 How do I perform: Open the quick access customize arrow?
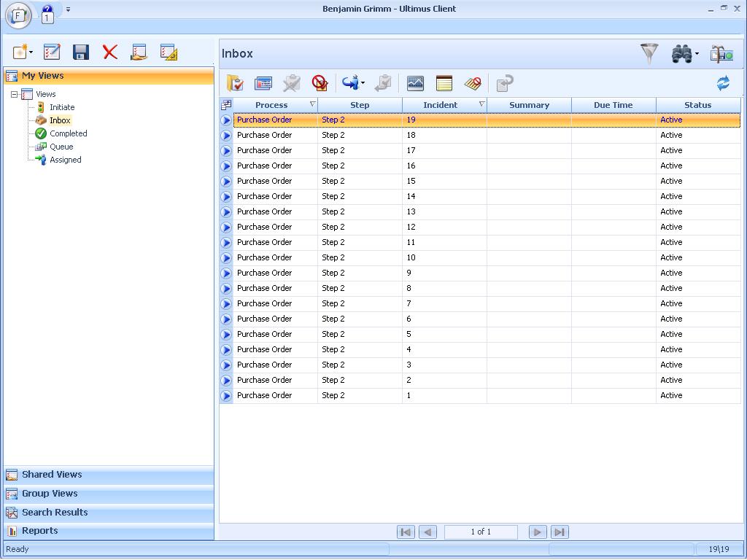[x=68, y=9]
